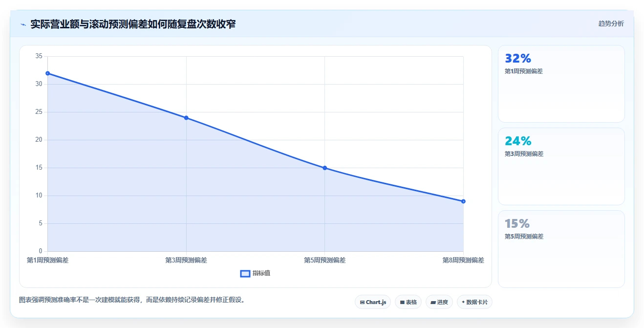Select the 第3周预测偏差 data point at 24
The image size is (644, 328).
(x=186, y=118)
